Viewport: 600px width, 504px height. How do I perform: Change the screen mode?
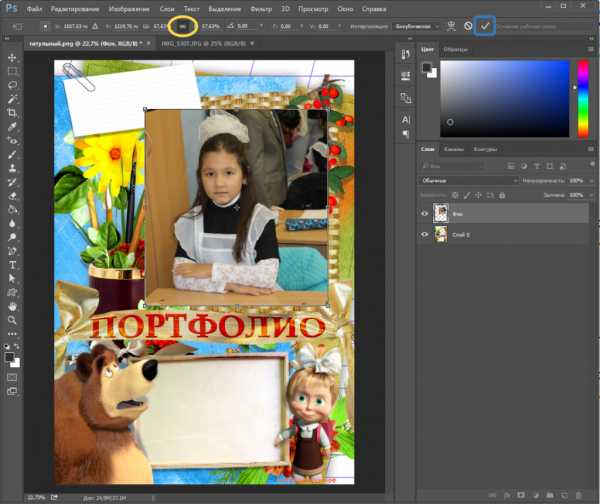pyautogui.click(x=12, y=391)
